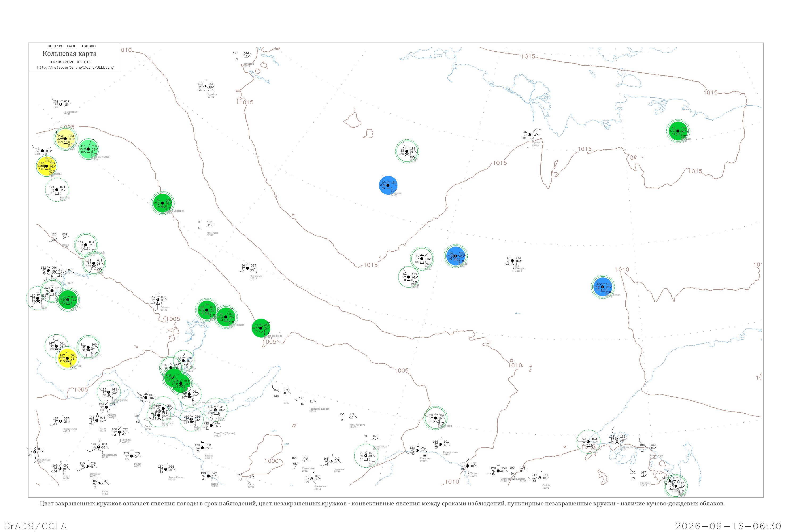Click the 2026-09-16-06:30 timestamp

[728, 526]
